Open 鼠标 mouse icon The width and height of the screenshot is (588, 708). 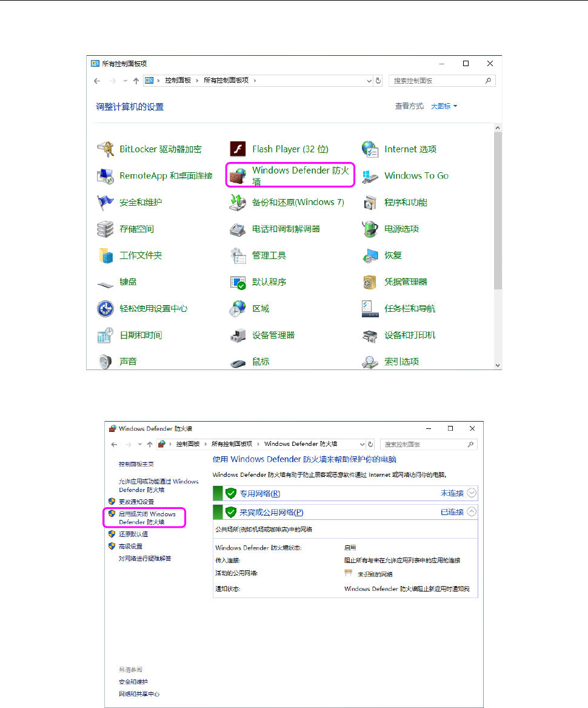point(238,363)
